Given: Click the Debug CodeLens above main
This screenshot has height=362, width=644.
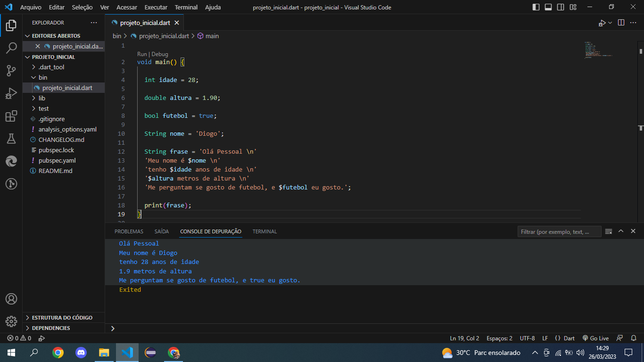Looking at the screenshot, I should click(160, 54).
